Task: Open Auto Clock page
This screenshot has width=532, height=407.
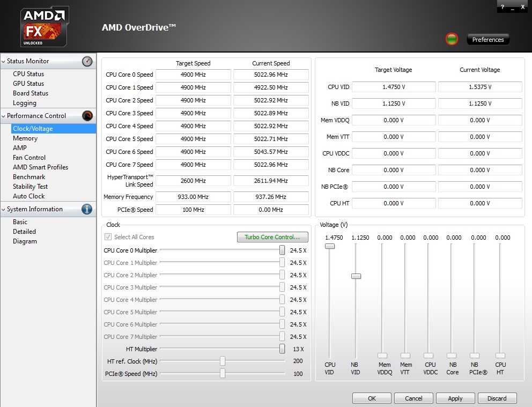Action: pos(28,196)
